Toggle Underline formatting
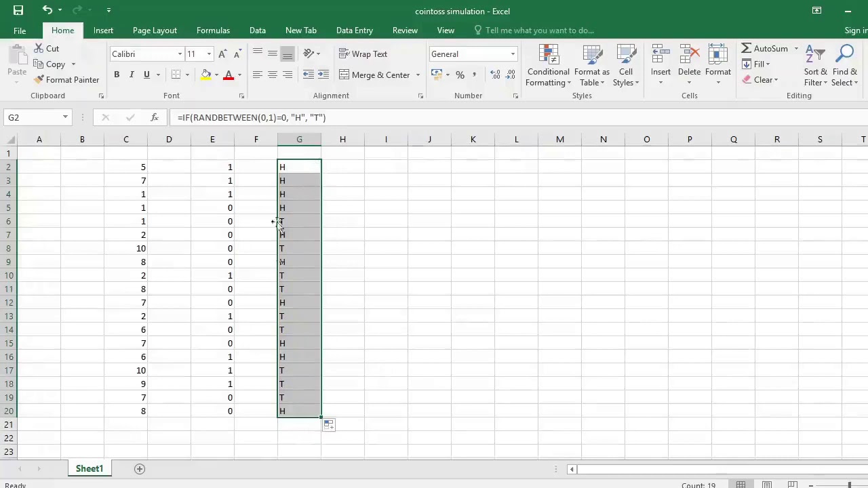Viewport: 868px width, 488px height. coord(146,75)
